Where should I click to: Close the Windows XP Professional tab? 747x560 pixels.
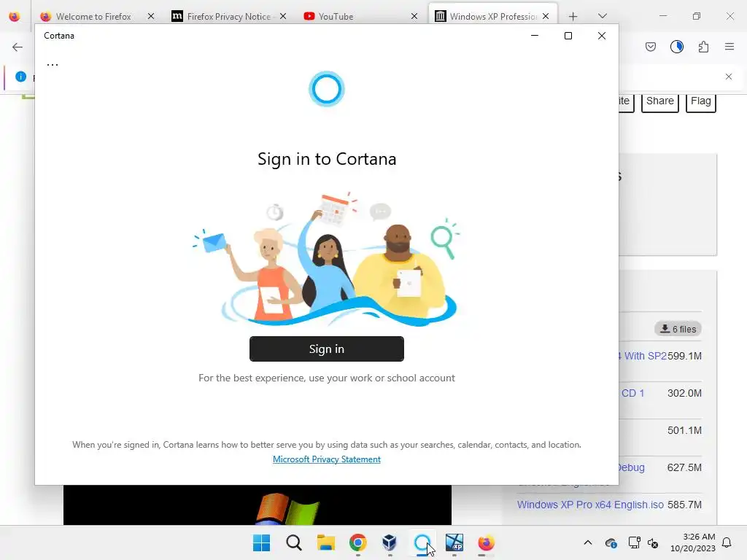[546, 16]
